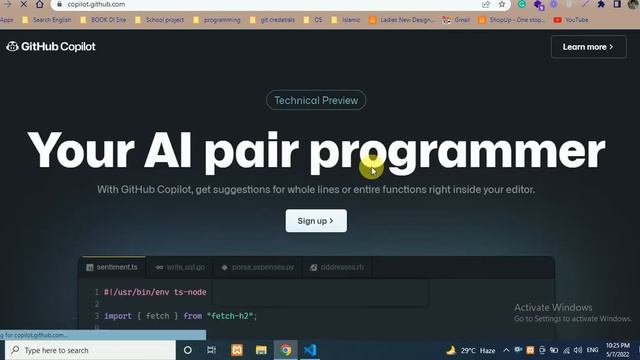Image resolution: width=640 pixels, height=360 pixels.
Task: Click the ENG language indicator
Action: tap(593, 350)
